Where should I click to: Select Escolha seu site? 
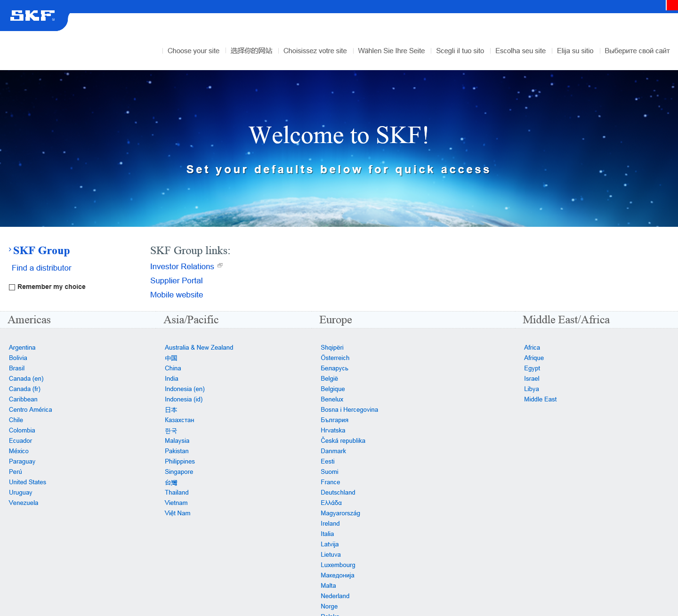pos(520,51)
